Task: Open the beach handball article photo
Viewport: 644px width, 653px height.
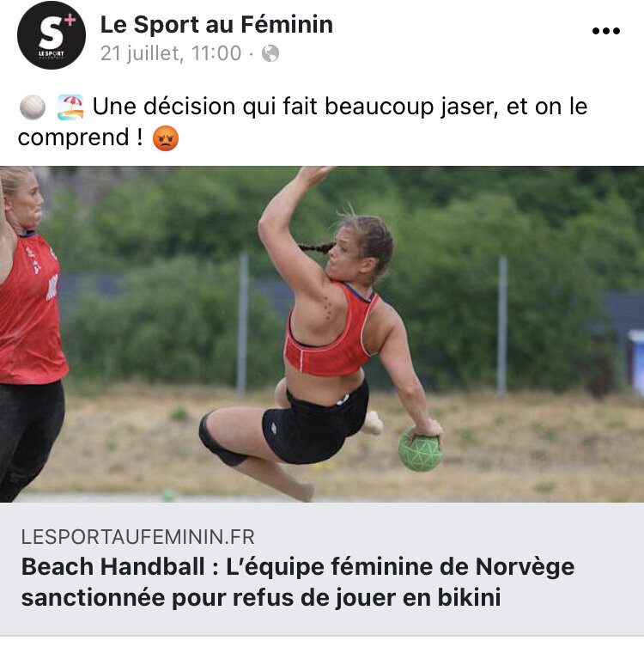Action: tap(322, 334)
